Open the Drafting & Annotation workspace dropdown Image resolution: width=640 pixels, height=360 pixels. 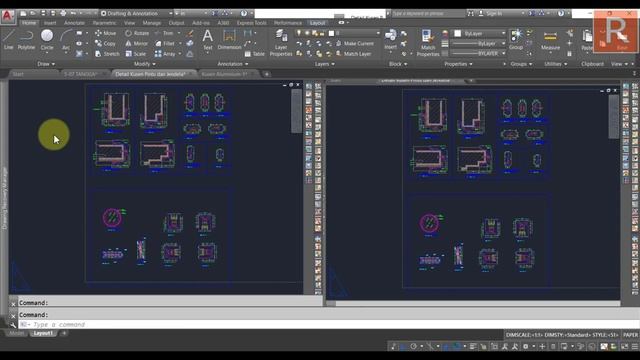[x=136, y=13]
